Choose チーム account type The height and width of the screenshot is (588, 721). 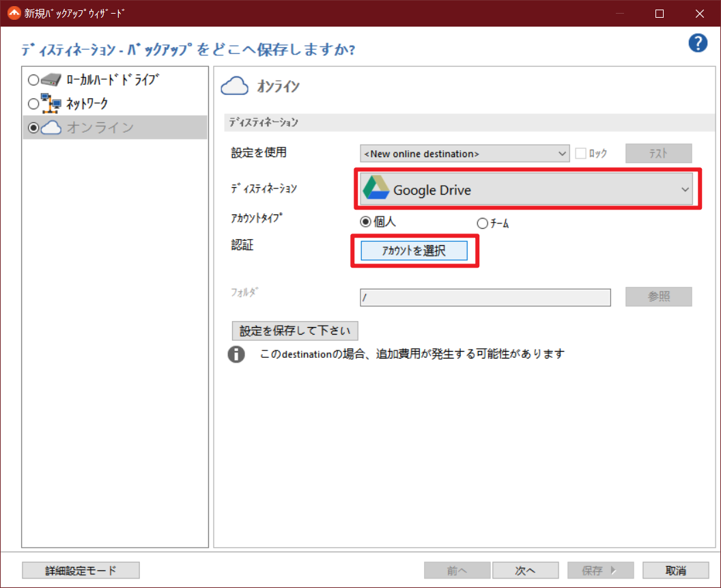[x=482, y=223]
